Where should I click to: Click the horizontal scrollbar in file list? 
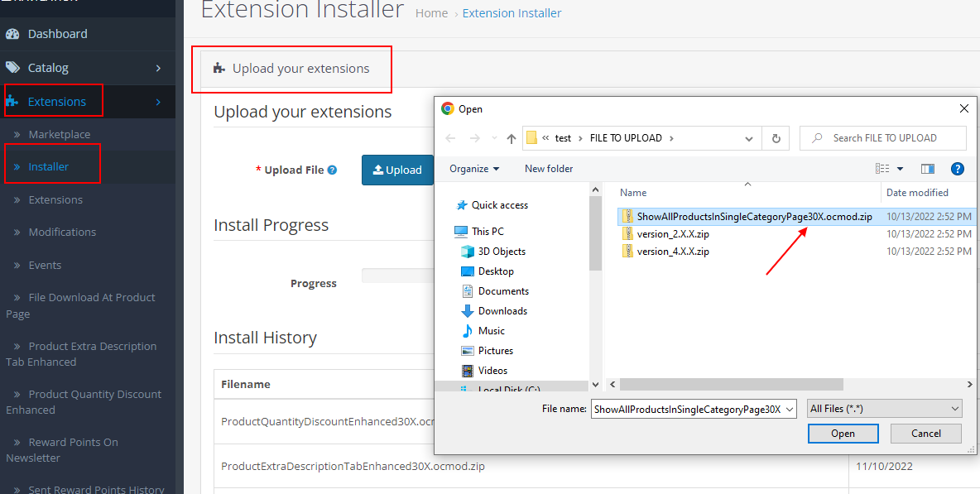point(731,385)
